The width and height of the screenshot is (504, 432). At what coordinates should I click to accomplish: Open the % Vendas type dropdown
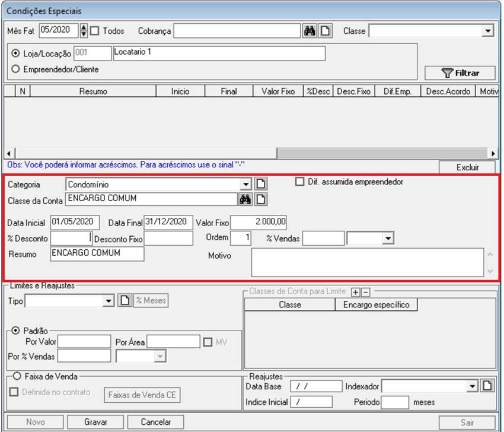(x=388, y=239)
